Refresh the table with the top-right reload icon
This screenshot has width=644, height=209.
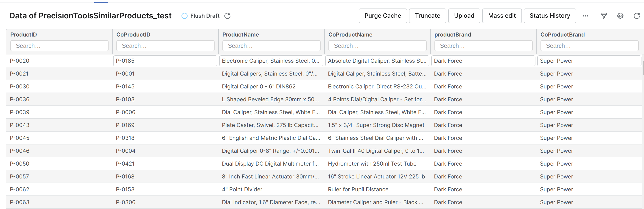coord(636,16)
